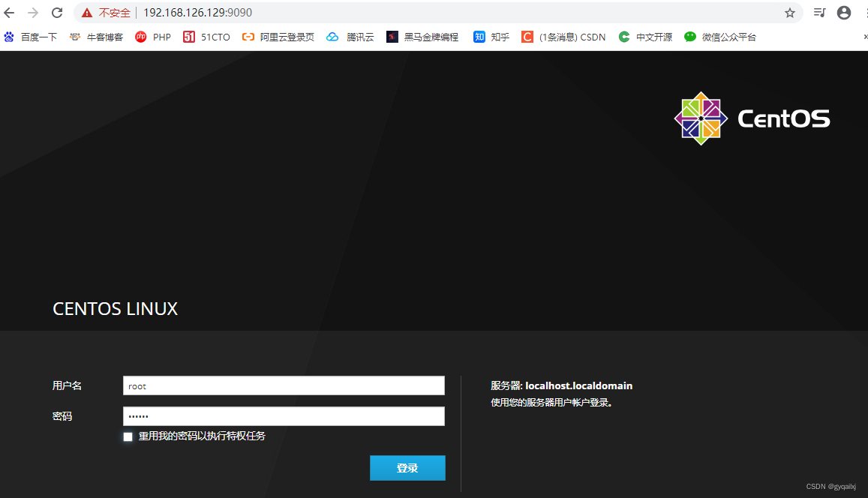868x498 pixels.
Task: Click the red not-secure warning triangle
Action: [x=87, y=13]
